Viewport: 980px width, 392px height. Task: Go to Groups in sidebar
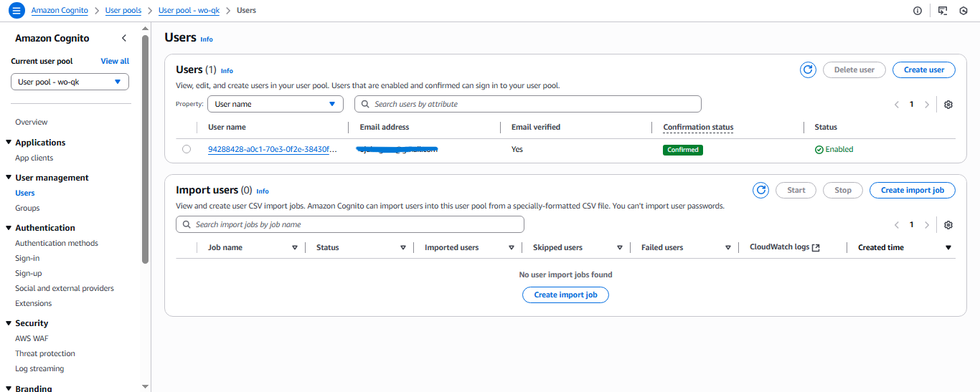point(27,208)
